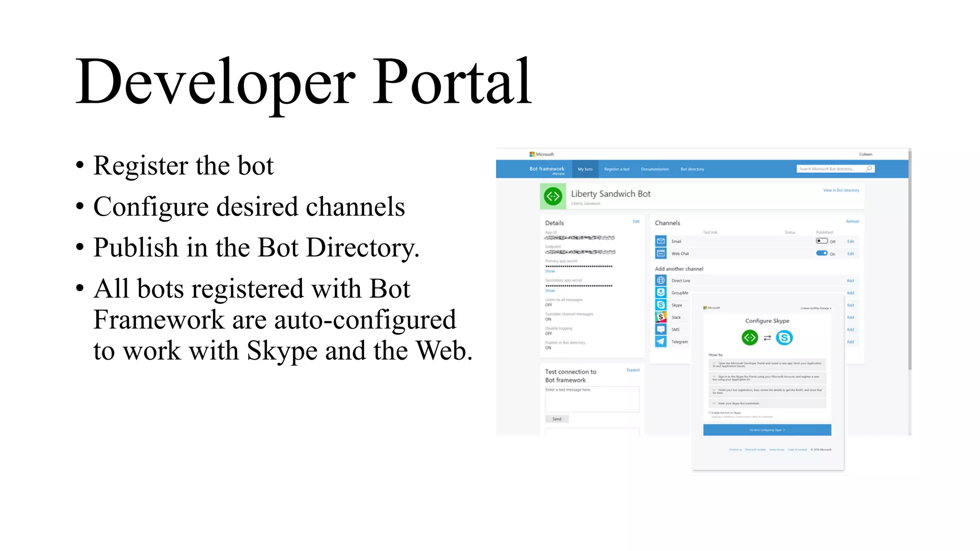Click the Telegram paper plane icon
The width and height of the screenshot is (980, 551).
[661, 342]
